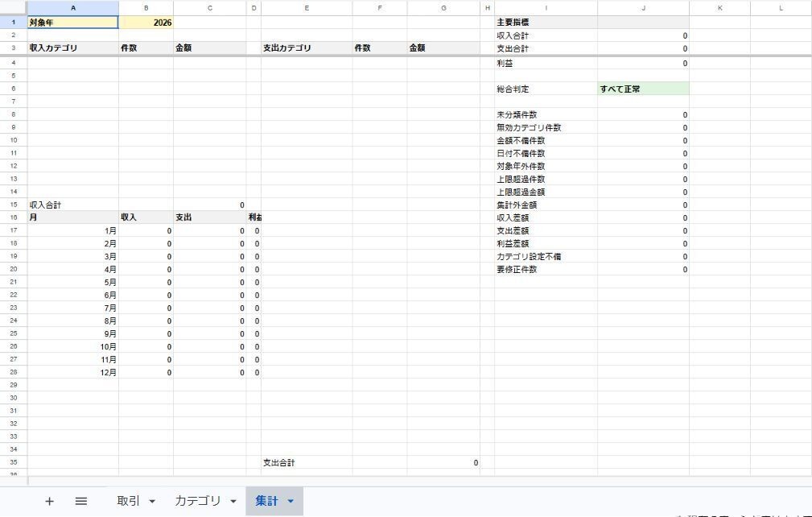Viewport: 812px width, 517px height.
Task: Select the 対象年外件数 label cell
Action: click(x=546, y=166)
